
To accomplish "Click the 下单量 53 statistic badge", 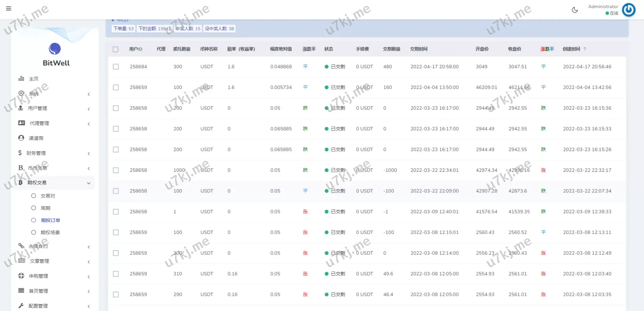I will click(x=123, y=29).
